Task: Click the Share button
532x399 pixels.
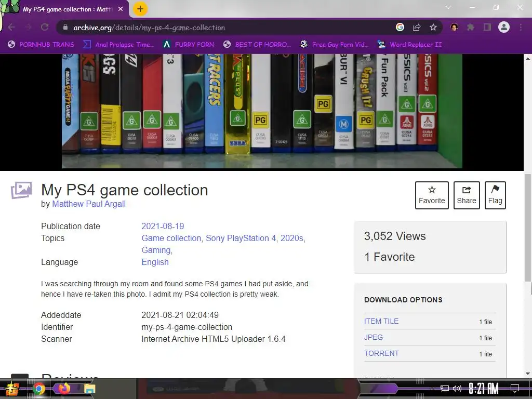Action: pos(467,195)
